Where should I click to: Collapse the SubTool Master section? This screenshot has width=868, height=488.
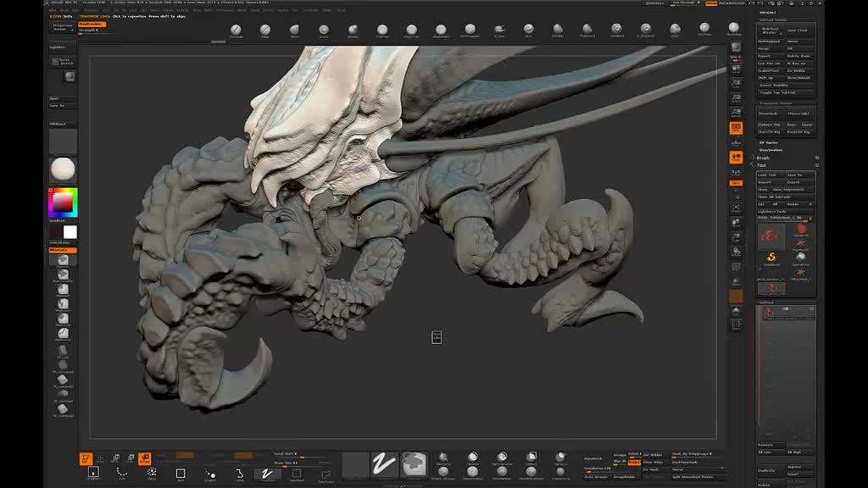pos(773,20)
